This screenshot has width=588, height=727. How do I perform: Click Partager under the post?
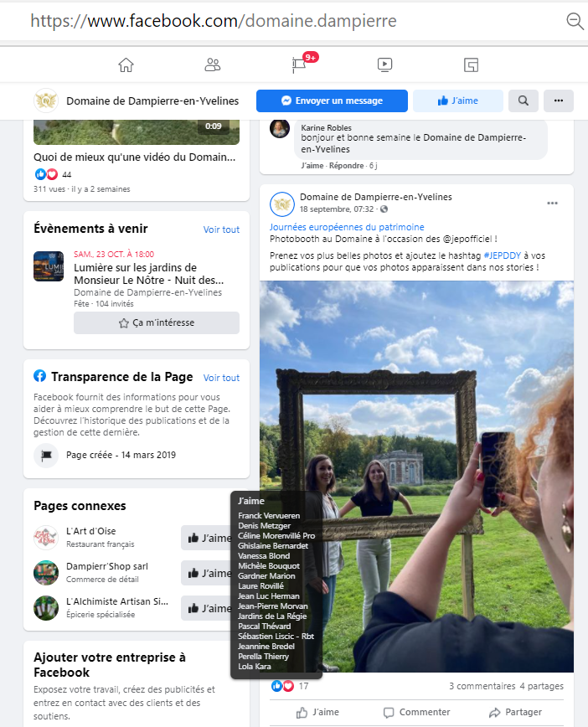tap(515, 712)
